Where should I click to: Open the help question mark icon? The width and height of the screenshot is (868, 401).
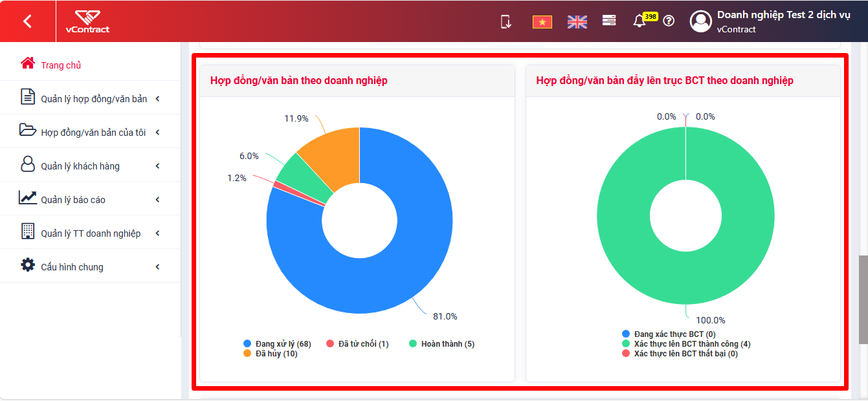tap(669, 21)
